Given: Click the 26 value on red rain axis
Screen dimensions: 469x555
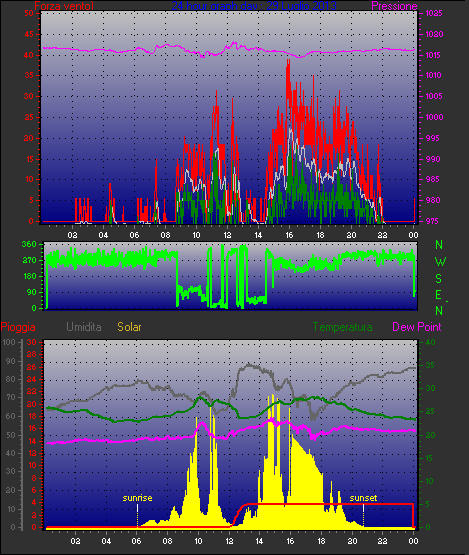Looking at the screenshot, I should coord(32,367).
